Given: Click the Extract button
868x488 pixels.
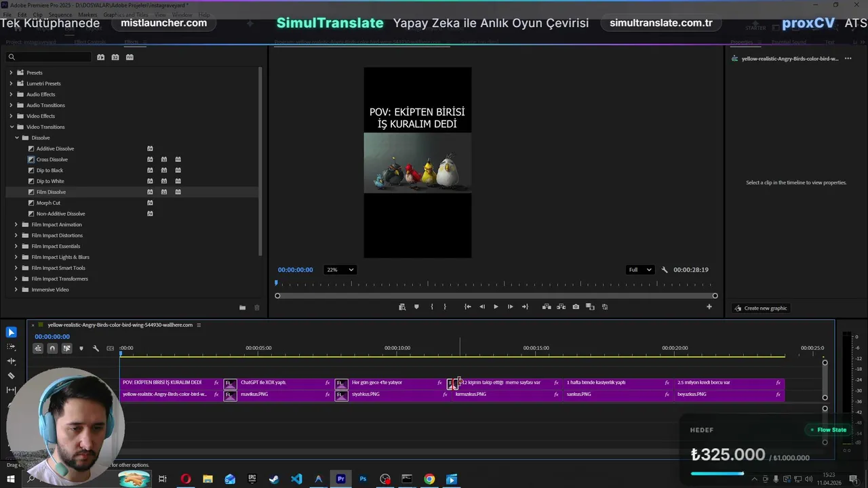Looking at the screenshot, I should 561,307.
